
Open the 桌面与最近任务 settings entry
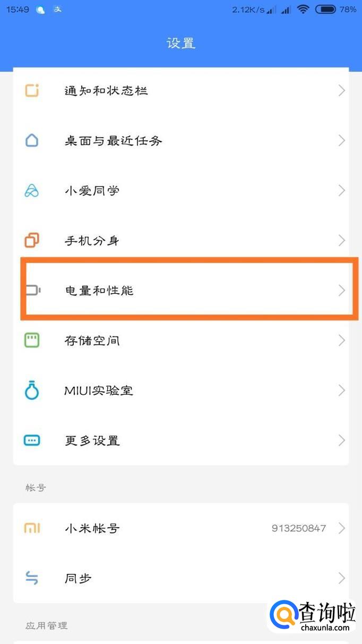tap(113, 141)
